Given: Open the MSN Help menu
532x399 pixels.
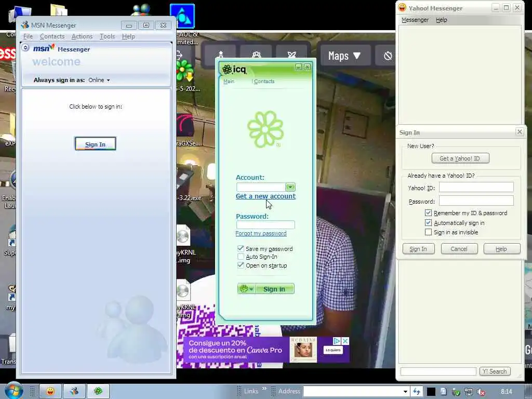Looking at the screenshot, I should [128, 36].
